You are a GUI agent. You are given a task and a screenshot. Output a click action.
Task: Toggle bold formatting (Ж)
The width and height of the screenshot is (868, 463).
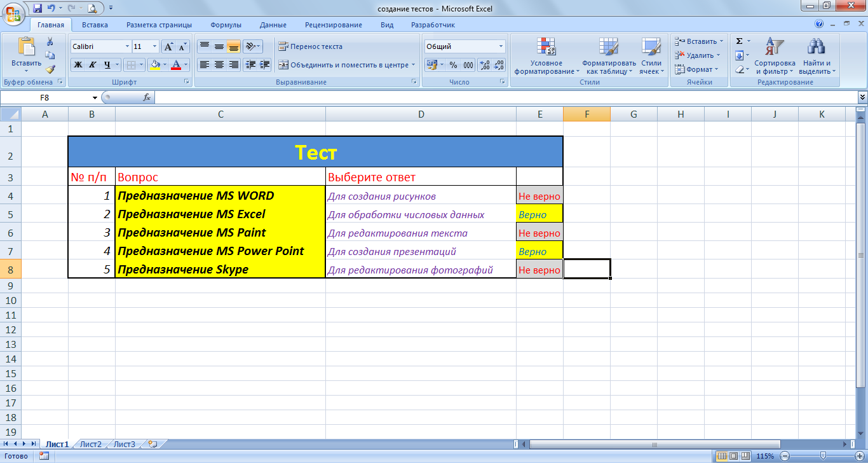point(78,64)
